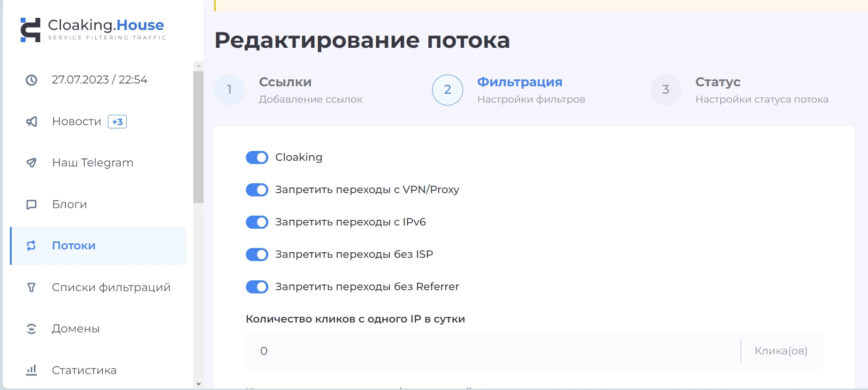Click the bar chart icon for Статистика
The height and width of the screenshot is (390, 868).
tap(31, 370)
